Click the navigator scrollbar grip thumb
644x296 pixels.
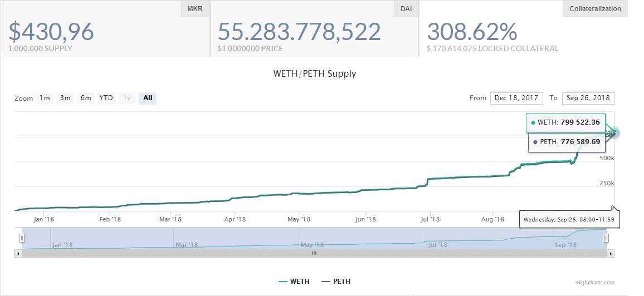click(314, 254)
